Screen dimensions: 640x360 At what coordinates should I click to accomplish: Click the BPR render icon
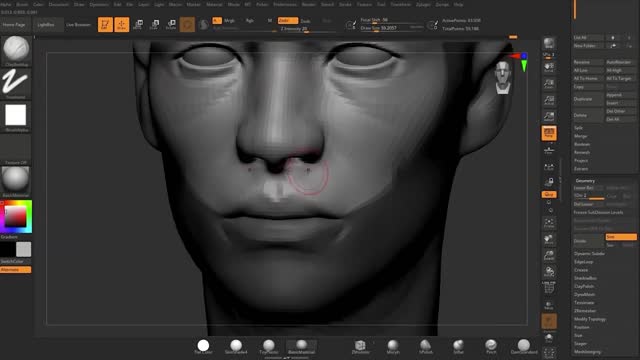point(549,43)
